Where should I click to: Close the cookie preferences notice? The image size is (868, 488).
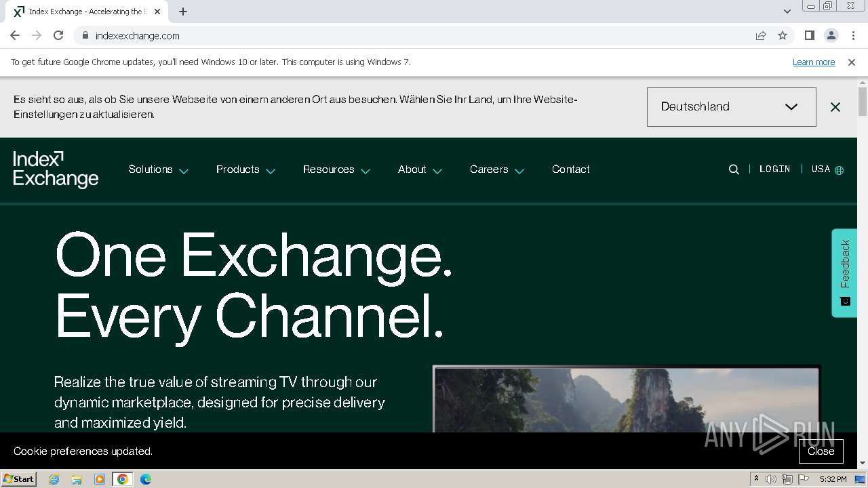[821, 451]
